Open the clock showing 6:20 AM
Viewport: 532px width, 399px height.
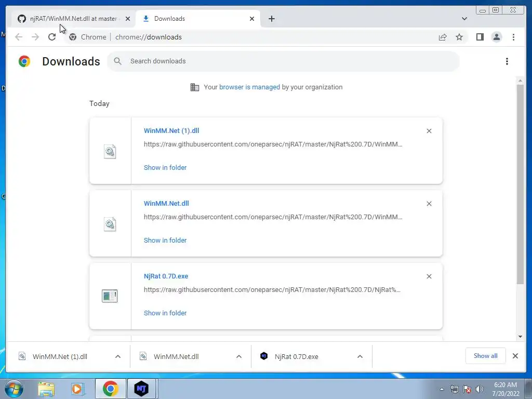click(506, 389)
